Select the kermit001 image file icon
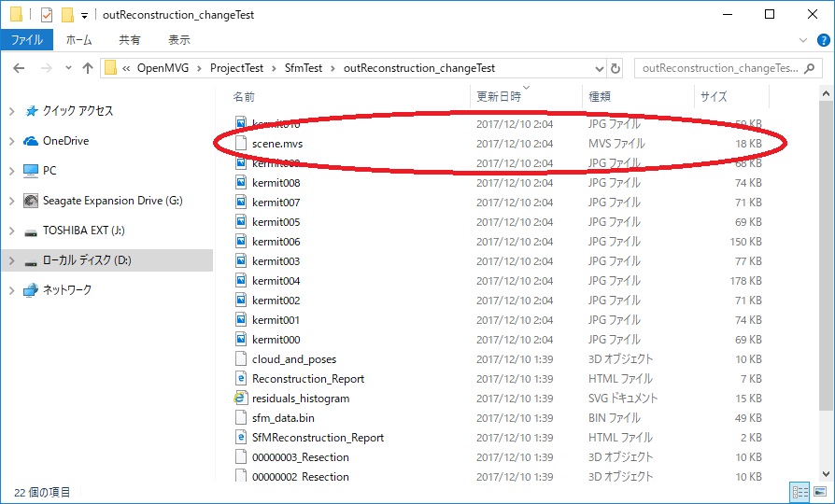835x504 pixels. (x=241, y=320)
